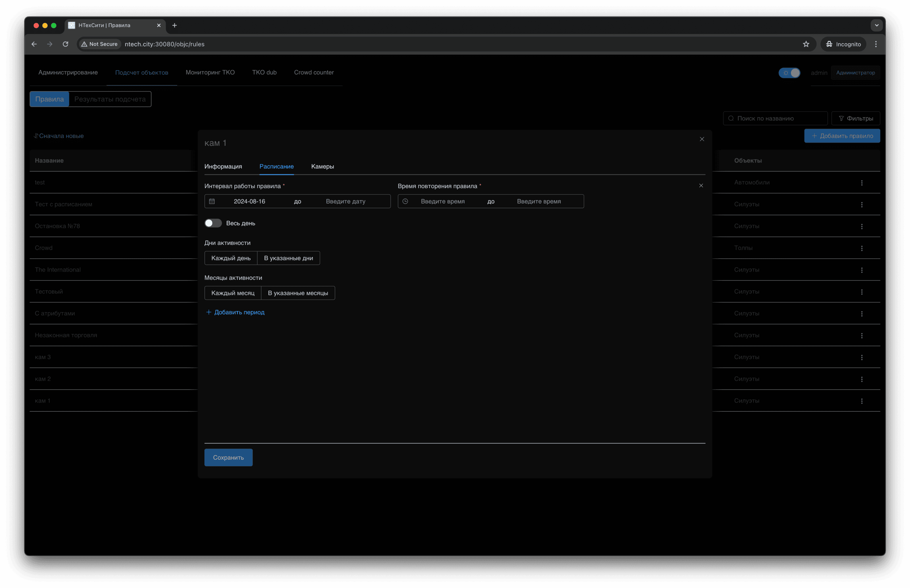Toggle the Сначала новые sort order
This screenshot has width=910, height=588.
click(x=59, y=136)
